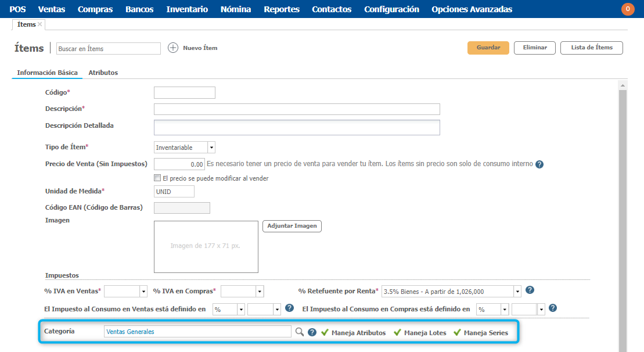Open the Tipo de Ítem dropdown
The image size is (644, 352).
(211, 148)
